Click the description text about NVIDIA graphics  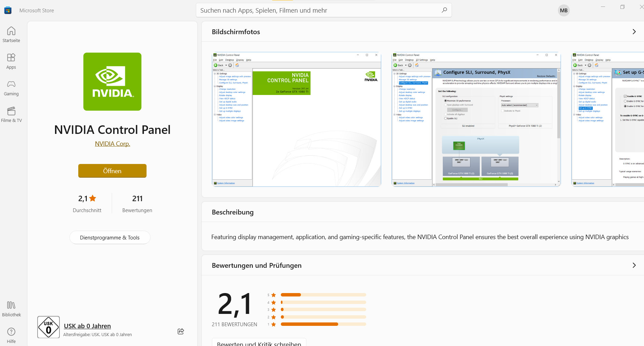(x=420, y=237)
